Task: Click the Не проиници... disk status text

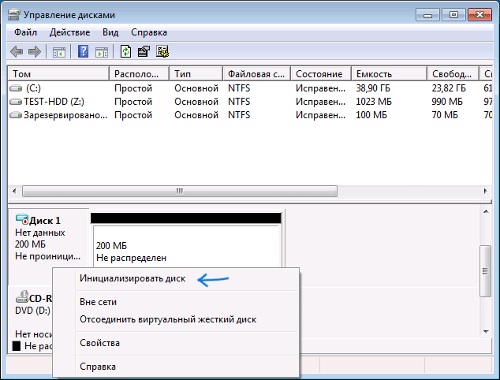Action: coord(48,256)
